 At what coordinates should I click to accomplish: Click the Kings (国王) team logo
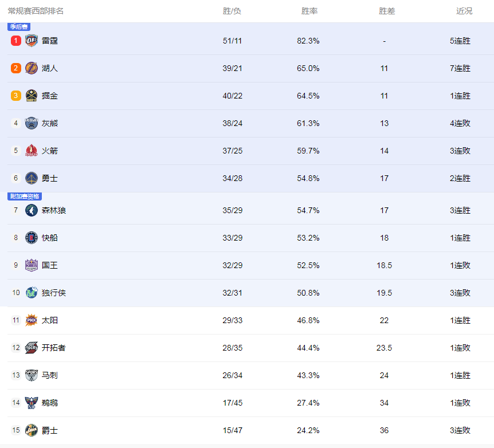coord(32,265)
